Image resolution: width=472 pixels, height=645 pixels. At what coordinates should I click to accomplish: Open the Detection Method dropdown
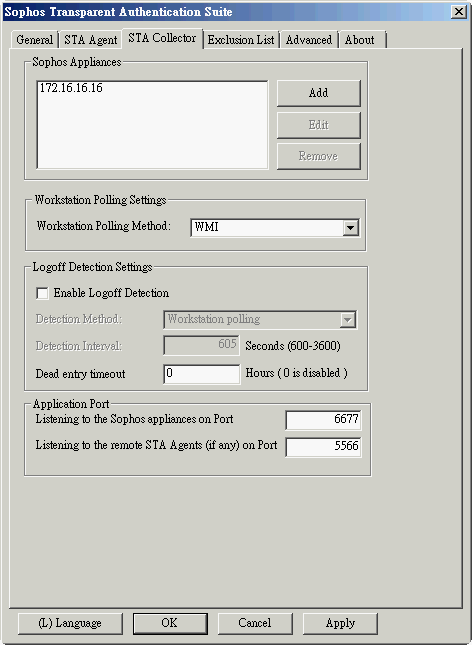(260, 320)
